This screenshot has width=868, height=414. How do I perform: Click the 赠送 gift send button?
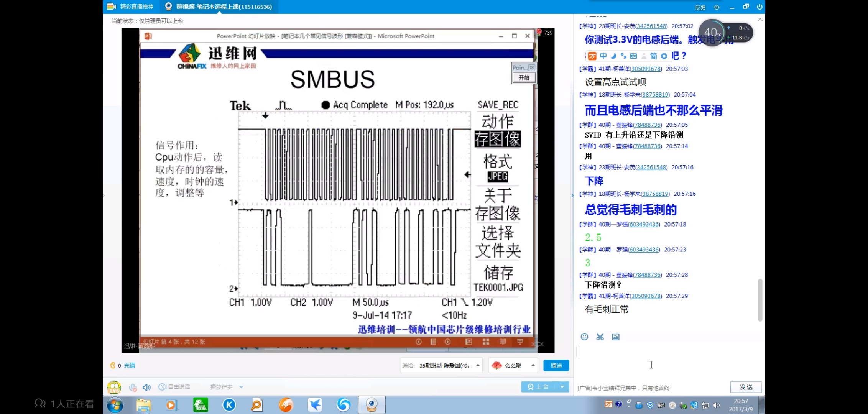[x=556, y=365]
